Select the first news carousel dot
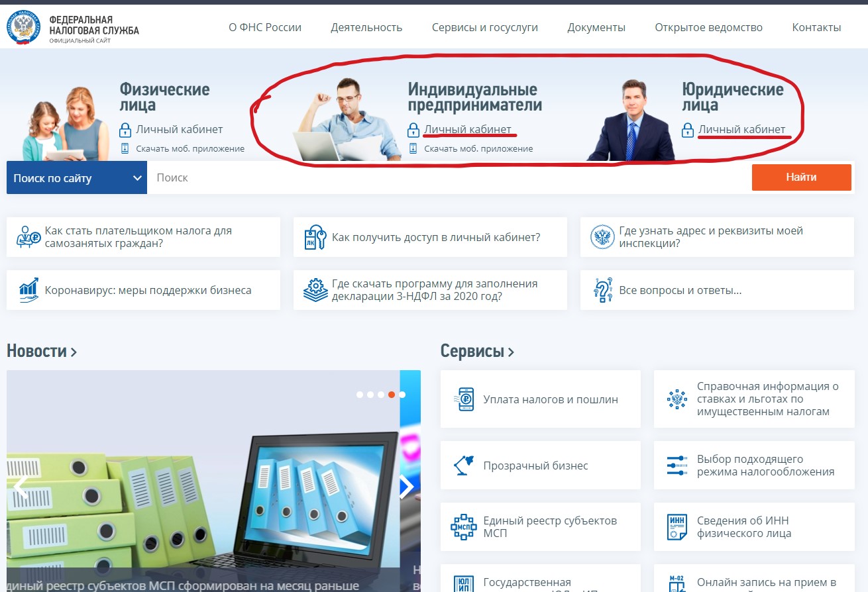 (x=360, y=395)
